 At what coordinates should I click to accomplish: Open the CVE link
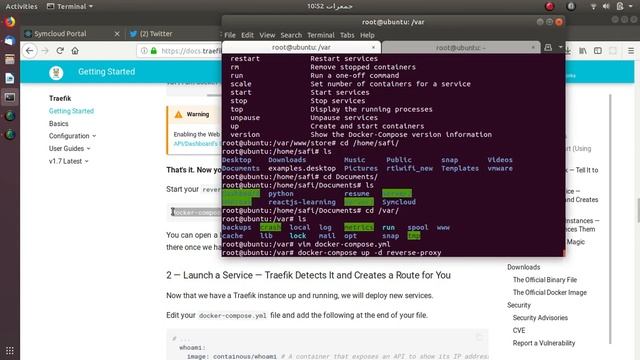coord(519,331)
